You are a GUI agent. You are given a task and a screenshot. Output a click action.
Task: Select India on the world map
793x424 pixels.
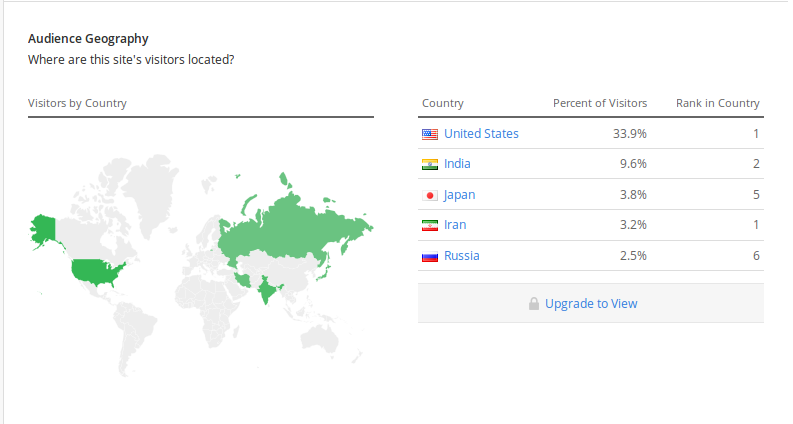click(266, 290)
